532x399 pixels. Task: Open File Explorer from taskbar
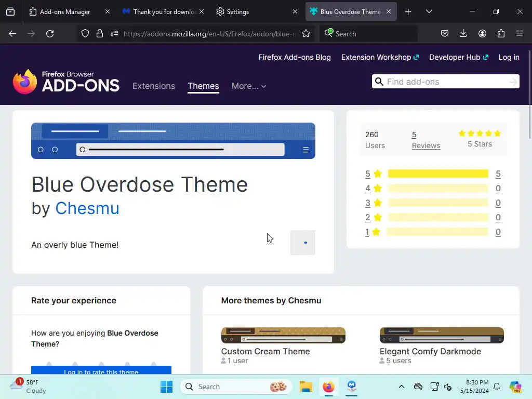coord(305,387)
